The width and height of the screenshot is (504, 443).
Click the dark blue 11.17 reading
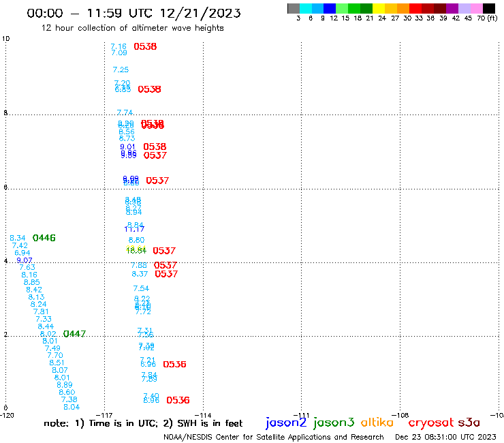tap(134, 229)
